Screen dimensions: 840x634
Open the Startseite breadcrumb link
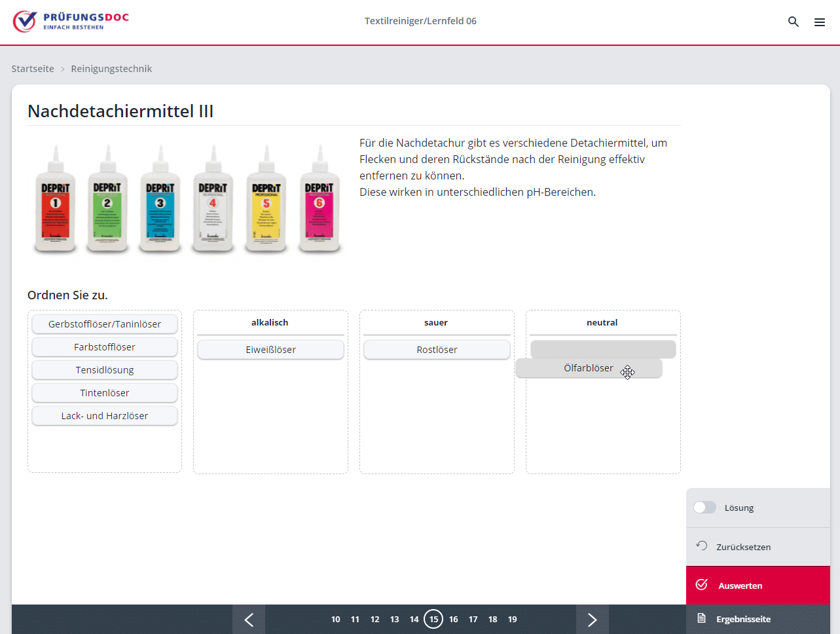pos(33,69)
